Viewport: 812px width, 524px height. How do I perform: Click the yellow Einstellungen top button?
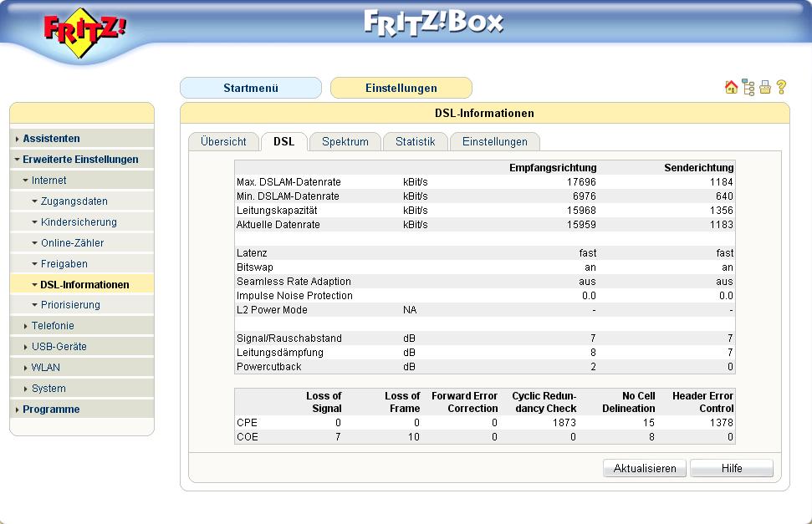pyautogui.click(x=401, y=88)
